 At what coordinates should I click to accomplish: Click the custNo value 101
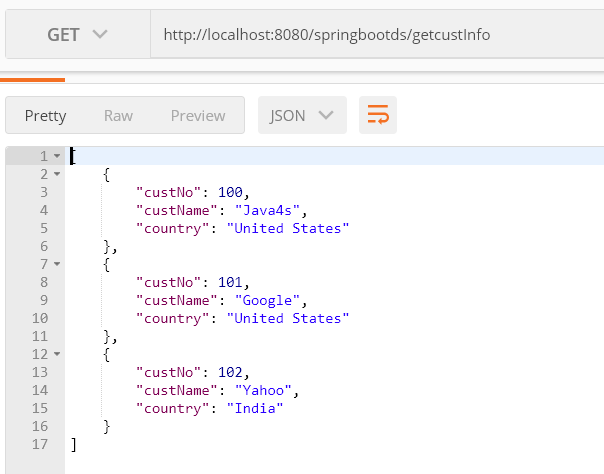pos(230,282)
